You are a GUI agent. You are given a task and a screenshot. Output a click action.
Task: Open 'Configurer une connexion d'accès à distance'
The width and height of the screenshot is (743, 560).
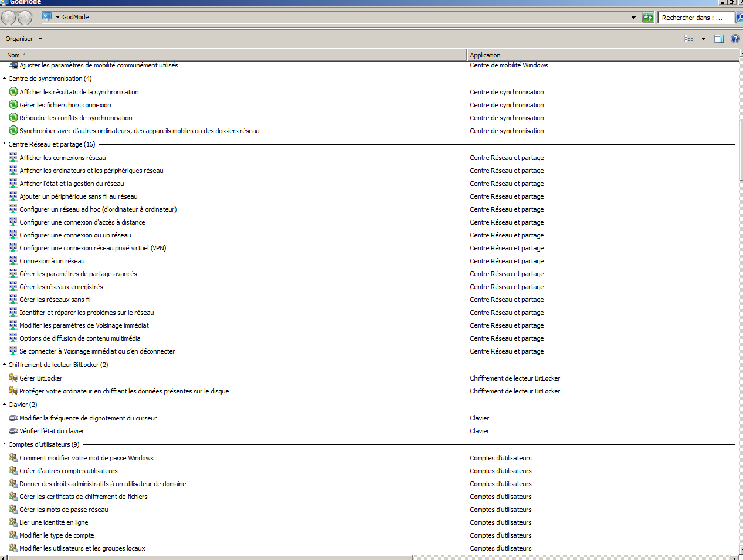(x=82, y=222)
